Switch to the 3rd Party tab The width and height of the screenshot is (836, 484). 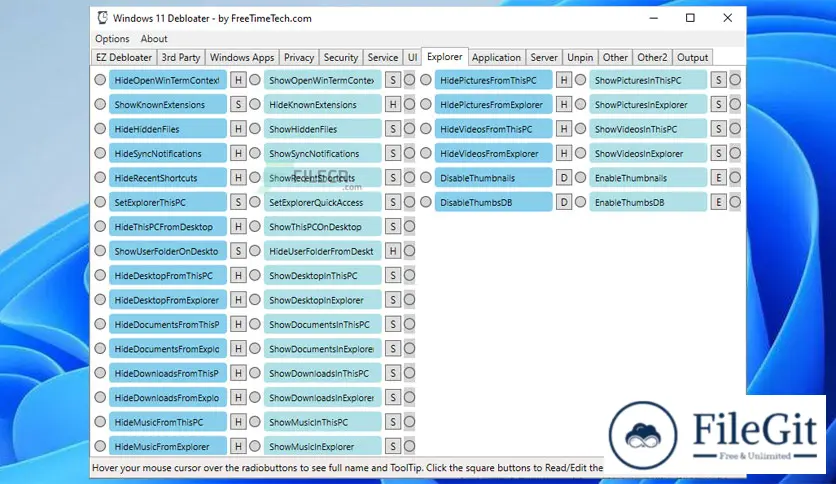pos(181,58)
